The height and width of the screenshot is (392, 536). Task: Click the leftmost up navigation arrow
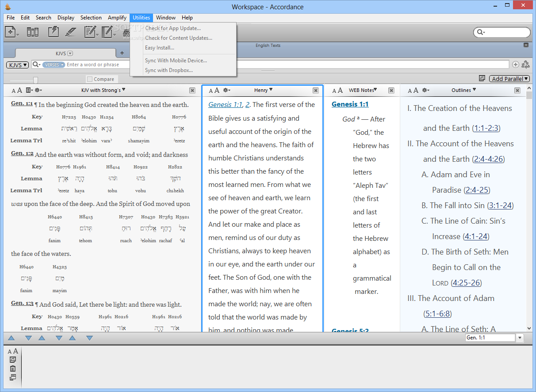[11, 338]
